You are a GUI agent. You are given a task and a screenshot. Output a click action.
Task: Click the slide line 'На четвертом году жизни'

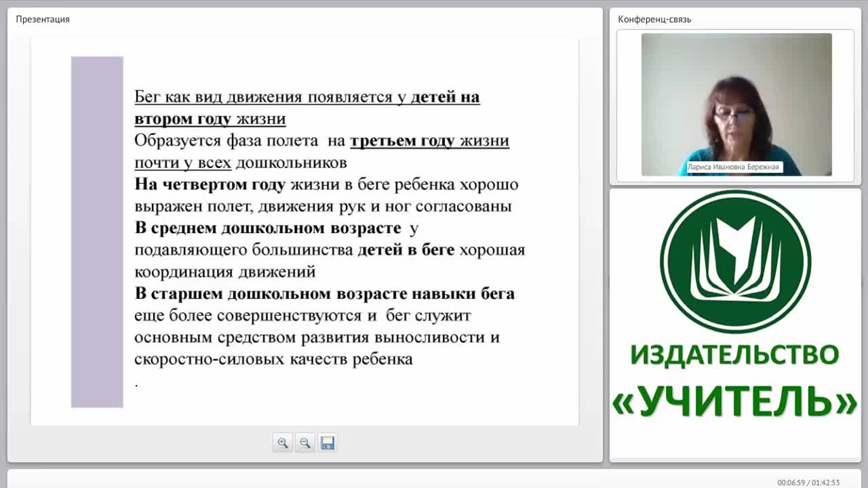tap(326, 184)
